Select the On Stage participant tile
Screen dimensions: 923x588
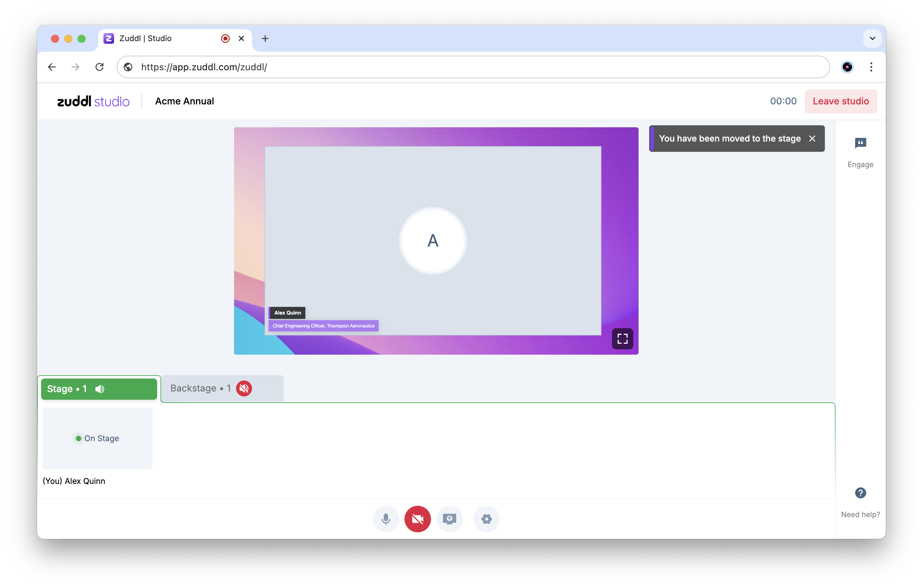[97, 438]
